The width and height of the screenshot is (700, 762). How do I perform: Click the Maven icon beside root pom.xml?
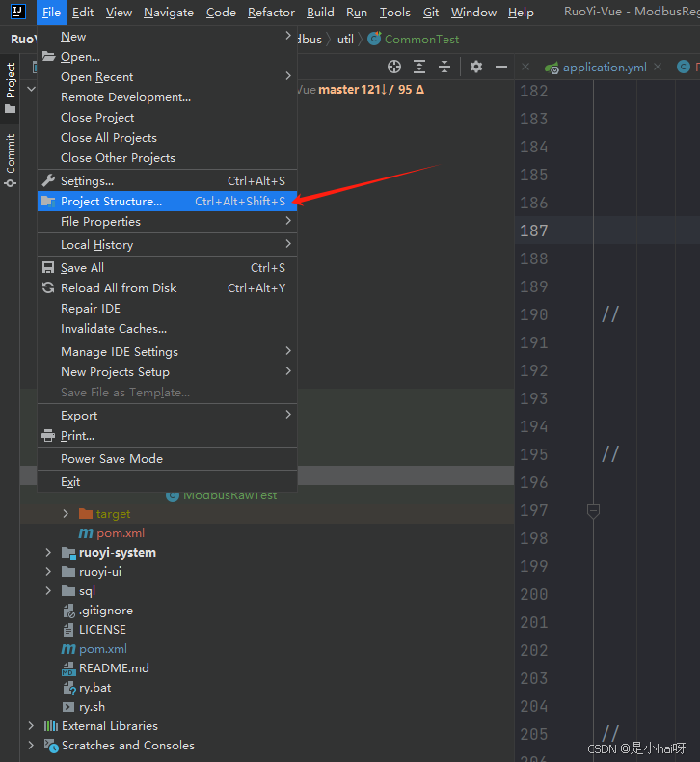(68, 649)
